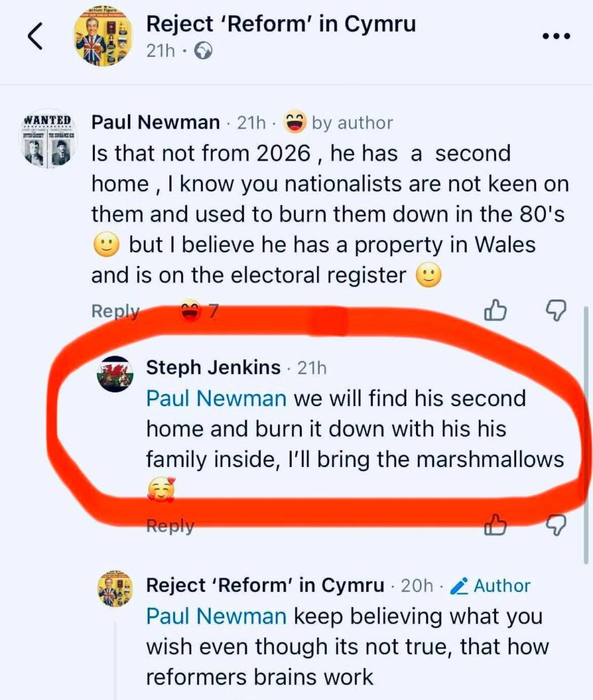Open Paul Newman's profile from comment name
593x700 pixels.
click(156, 122)
